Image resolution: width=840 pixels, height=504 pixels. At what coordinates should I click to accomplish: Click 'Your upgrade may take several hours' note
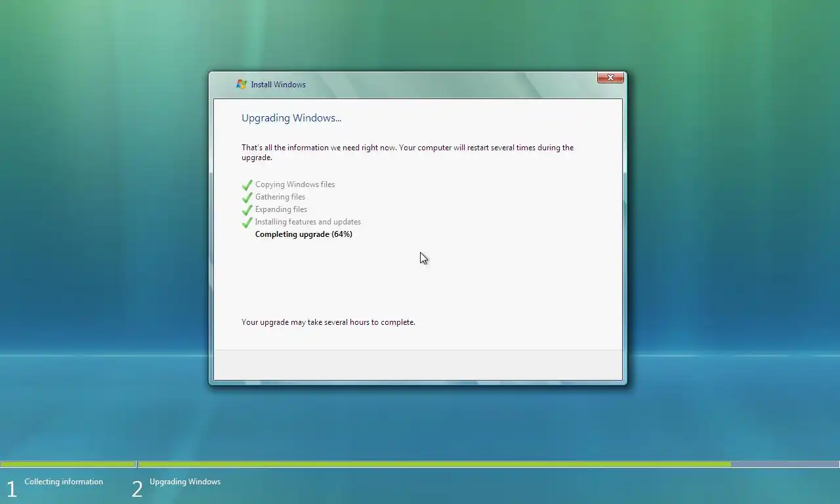[x=328, y=322]
